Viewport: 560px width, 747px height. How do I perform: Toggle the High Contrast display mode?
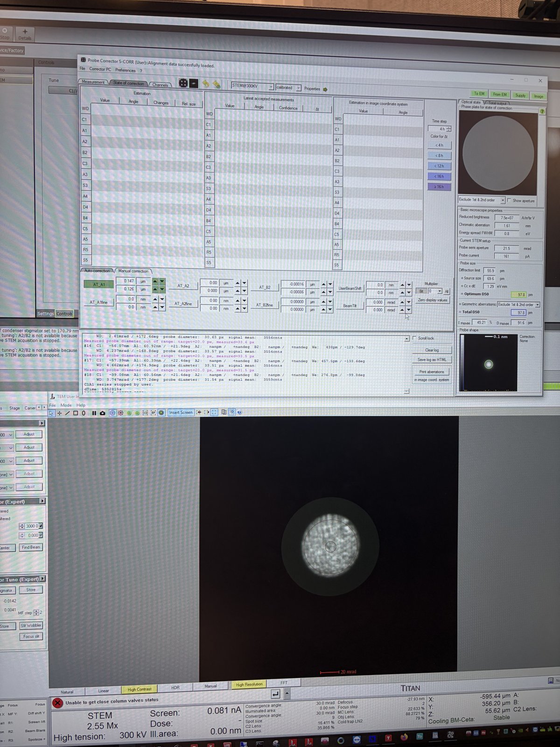click(x=140, y=689)
